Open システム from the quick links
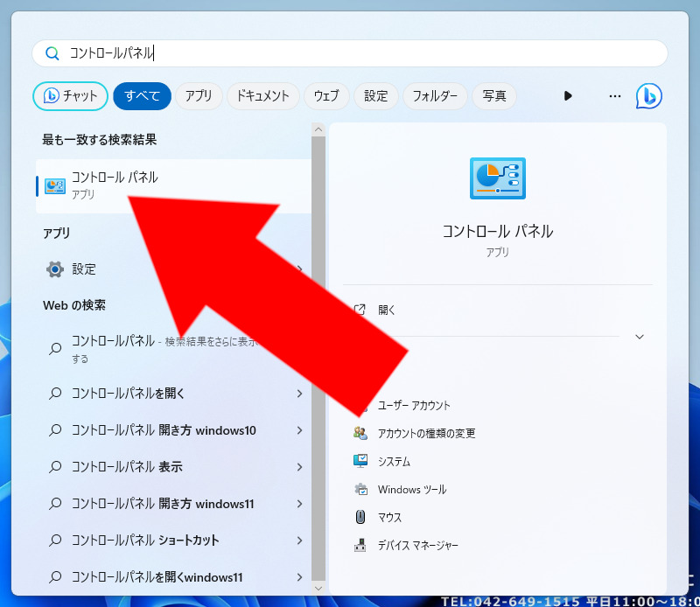700x607 pixels. pyautogui.click(x=394, y=461)
